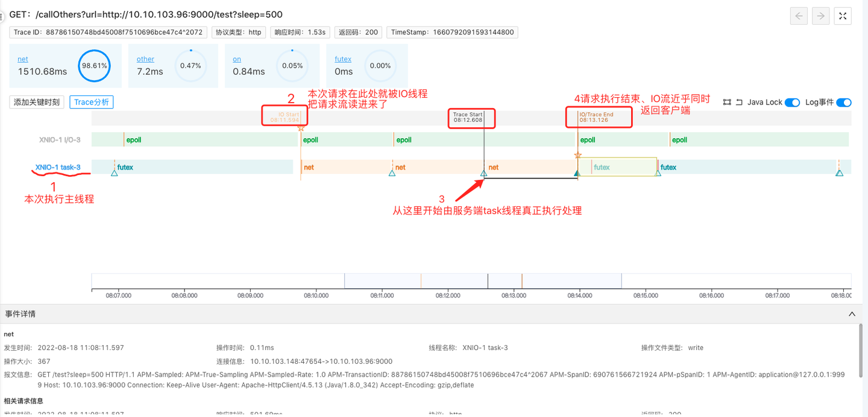The width and height of the screenshot is (868, 417).
Task: Click the 7.2ms other value
Action: pyautogui.click(x=150, y=71)
